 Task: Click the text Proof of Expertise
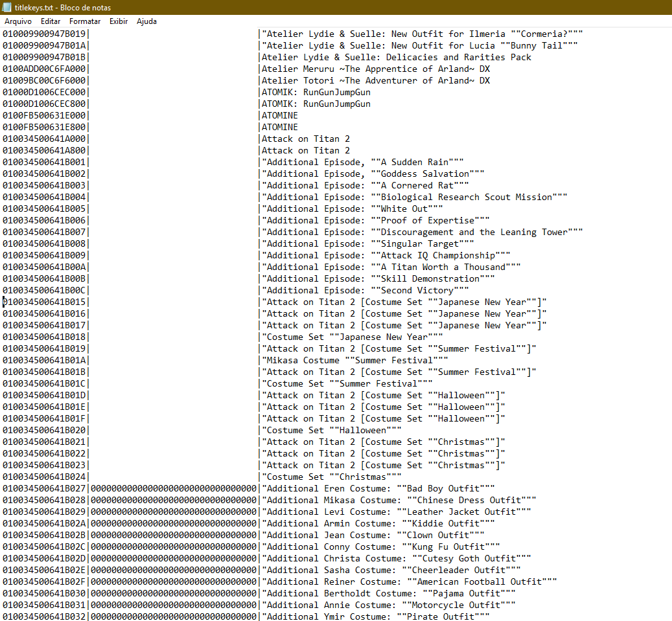point(427,221)
